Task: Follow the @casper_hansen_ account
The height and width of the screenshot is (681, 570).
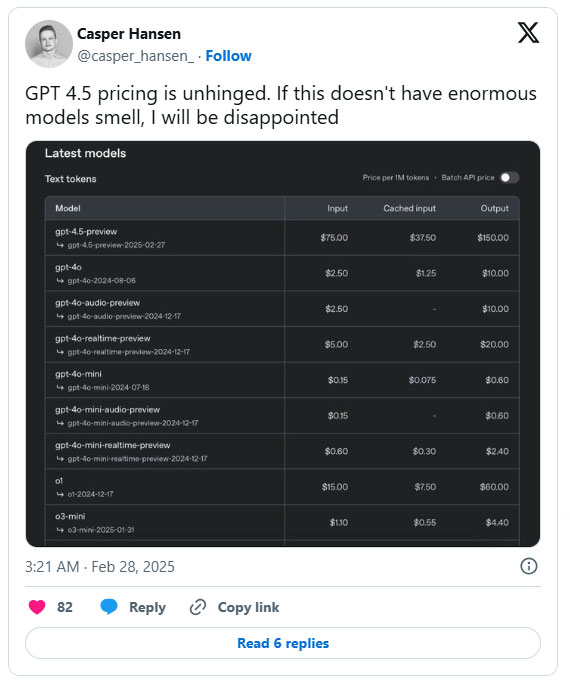Action: 228,56
